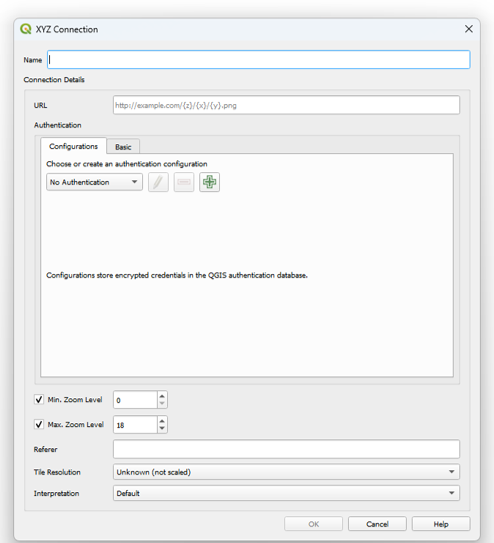This screenshot has height=543, width=494.
Task: Select the Configurations tab
Action: 73,146
